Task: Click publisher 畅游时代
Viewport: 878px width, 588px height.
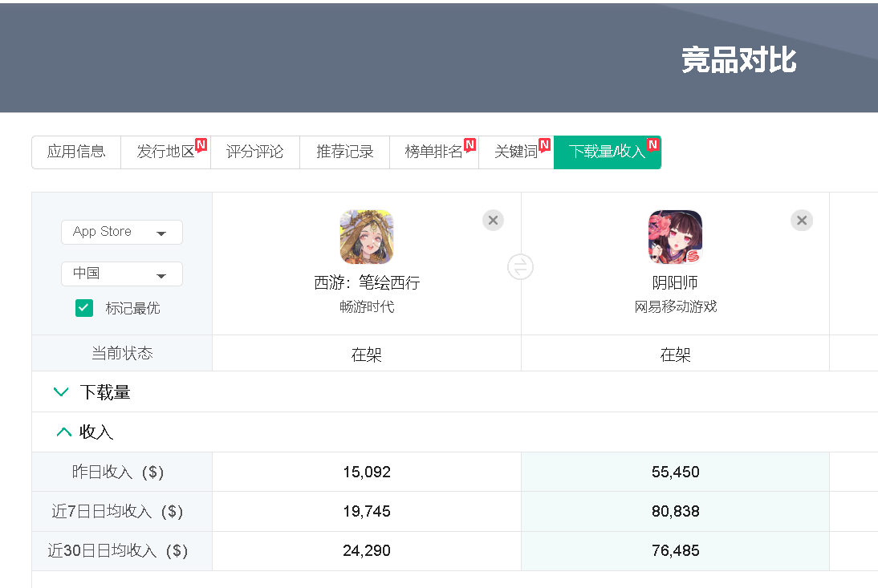Action: click(367, 306)
